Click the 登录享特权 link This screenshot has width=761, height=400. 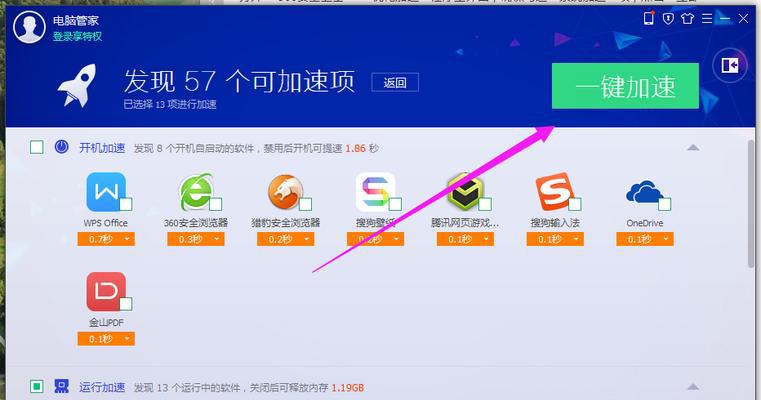pyautogui.click(x=77, y=36)
